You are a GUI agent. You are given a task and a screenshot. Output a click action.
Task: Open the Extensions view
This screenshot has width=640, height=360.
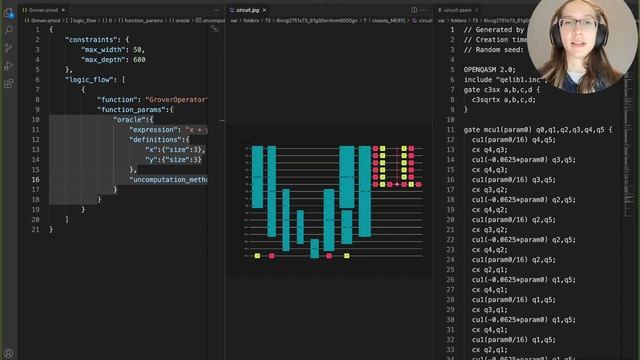[x=9, y=84]
